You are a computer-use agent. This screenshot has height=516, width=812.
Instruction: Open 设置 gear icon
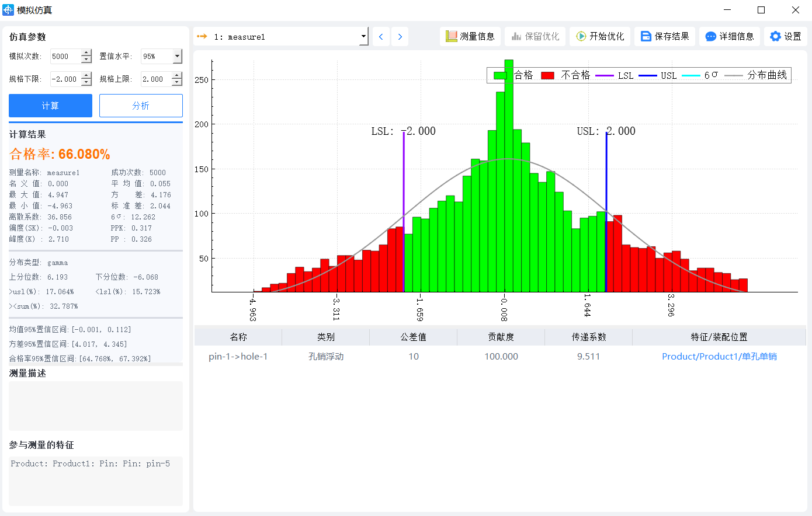pyautogui.click(x=775, y=36)
